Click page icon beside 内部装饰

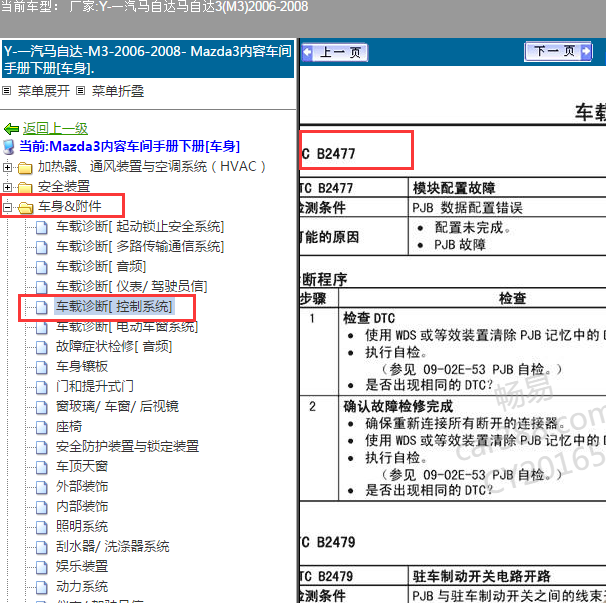[42, 508]
